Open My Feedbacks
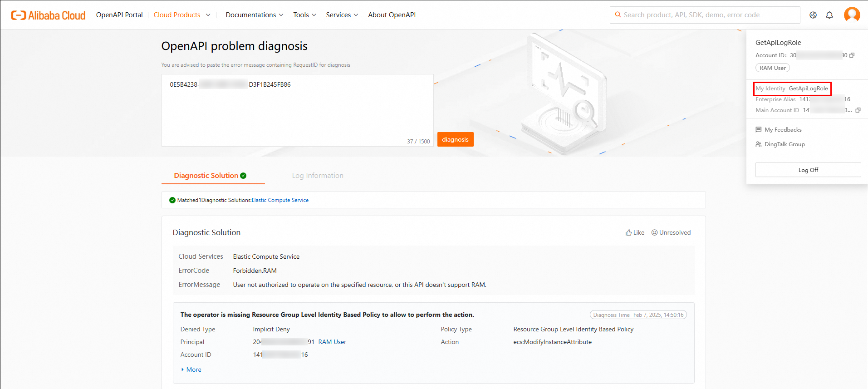This screenshot has height=389, width=868. tap(783, 130)
